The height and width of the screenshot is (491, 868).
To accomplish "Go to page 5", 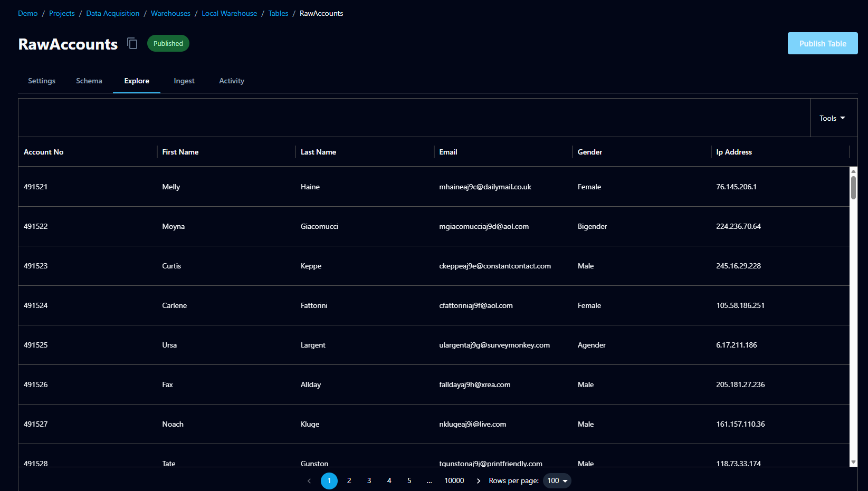I will click(409, 481).
